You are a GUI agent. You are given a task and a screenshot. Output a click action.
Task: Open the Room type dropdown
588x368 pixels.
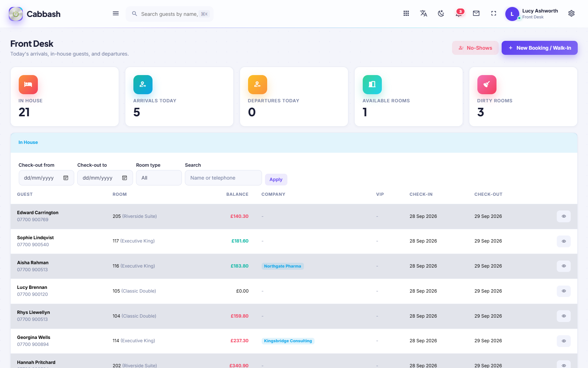tap(159, 178)
